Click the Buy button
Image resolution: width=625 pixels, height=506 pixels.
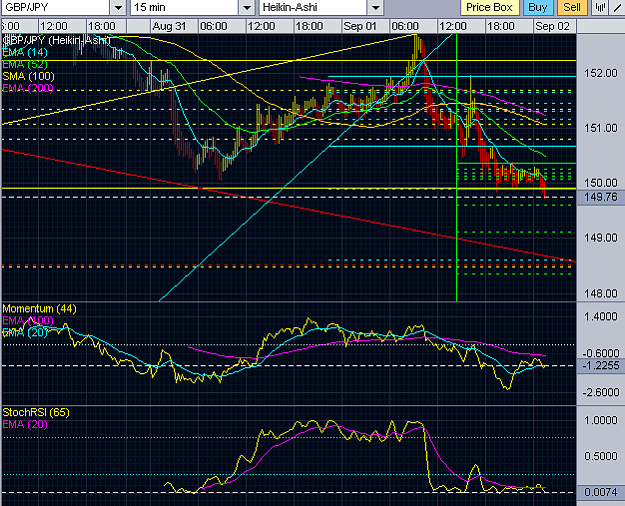538,7
